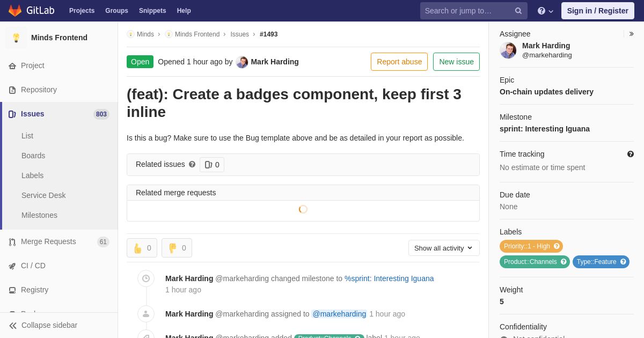Click the related issues count badge

[x=212, y=165]
